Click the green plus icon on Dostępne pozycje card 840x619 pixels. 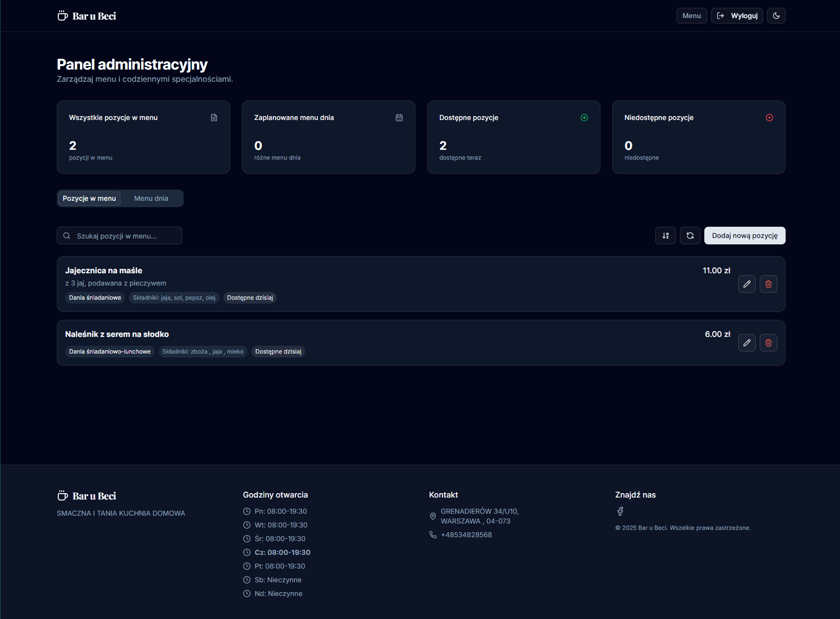pos(584,117)
